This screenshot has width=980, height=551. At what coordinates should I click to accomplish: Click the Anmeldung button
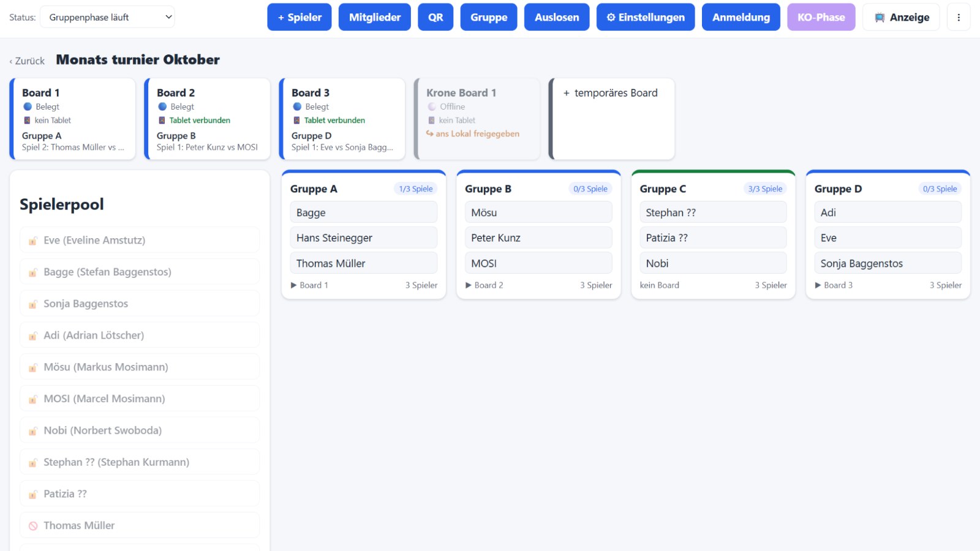(741, 17)
